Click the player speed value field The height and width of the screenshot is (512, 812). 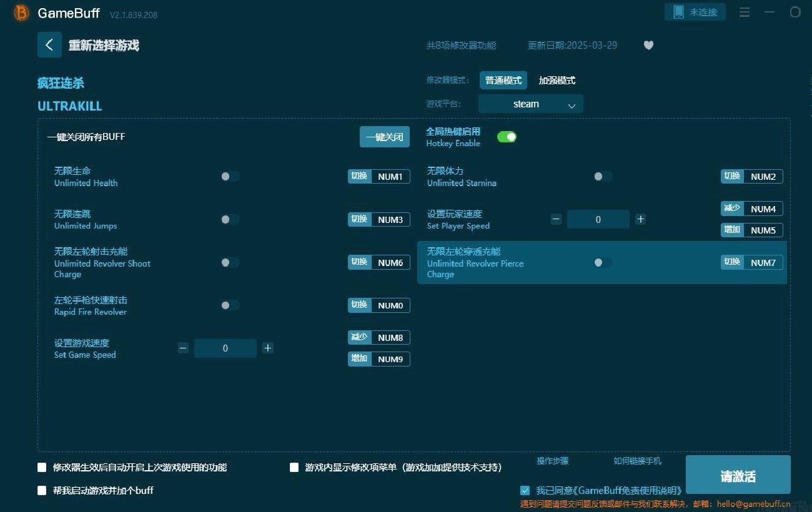(x=598, y=219)
